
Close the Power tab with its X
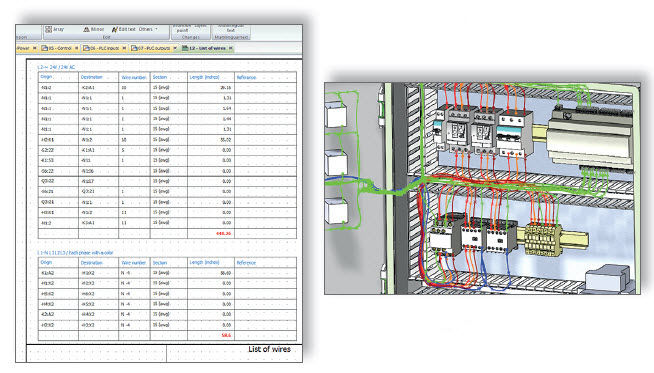tap(35, 48)
